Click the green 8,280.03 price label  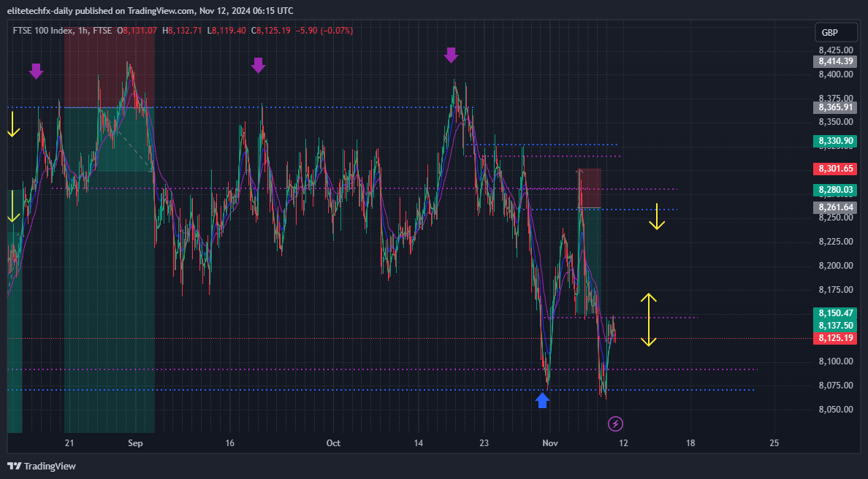835,190
